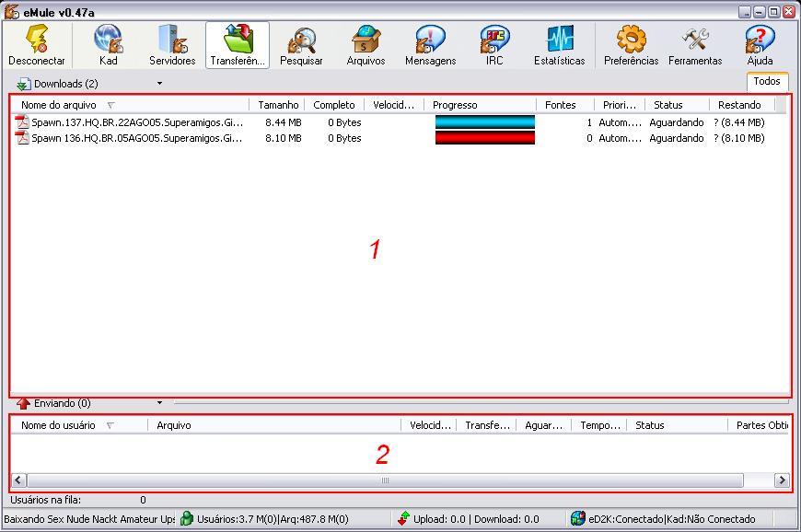Click the 8.10 MB size cell
Image resolution: width=801 pixels, height=532 pixels.
283,138
